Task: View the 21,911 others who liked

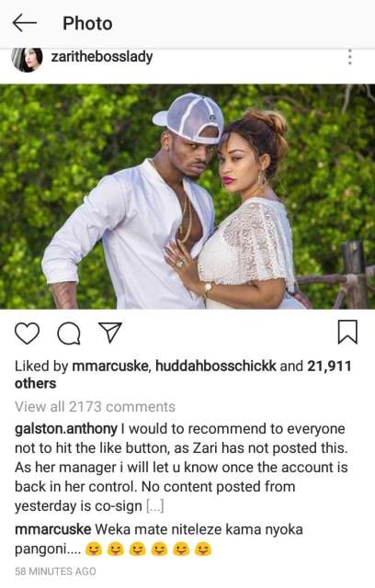Action: [183, 375]
